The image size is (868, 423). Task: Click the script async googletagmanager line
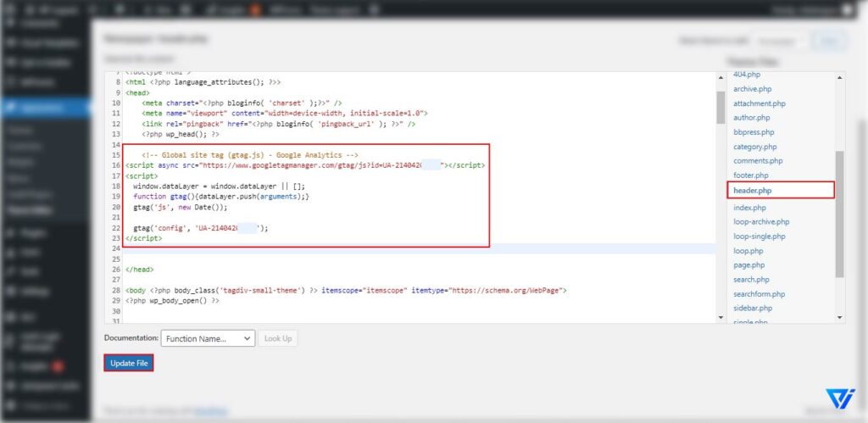click(305, 165)
